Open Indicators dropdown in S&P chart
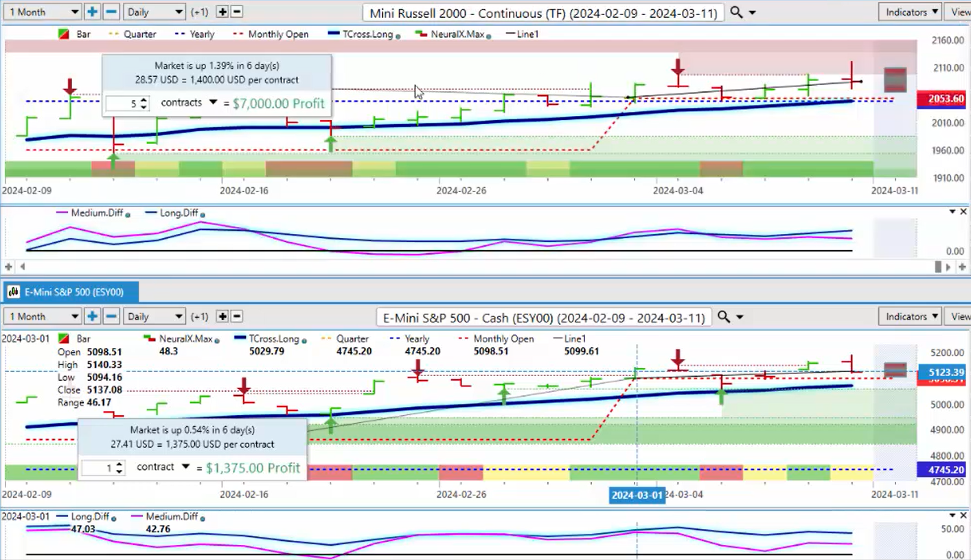The image size is (971, 560). pos(911,316)
